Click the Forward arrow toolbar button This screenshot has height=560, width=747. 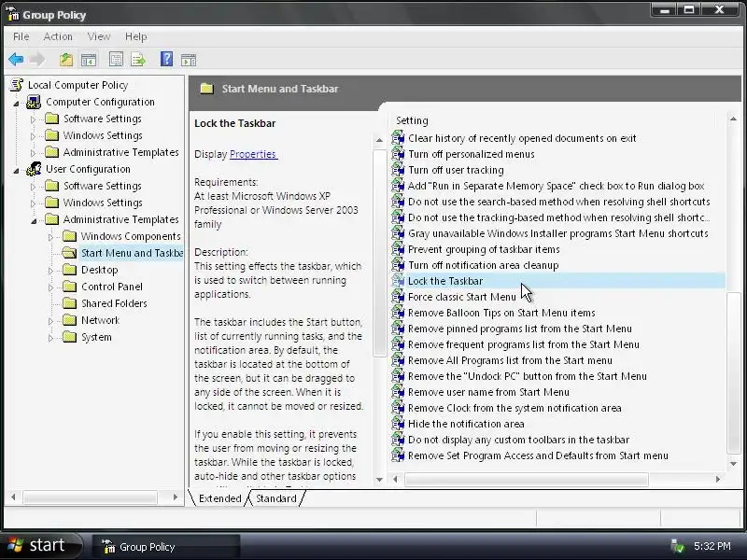click(37, 60)
